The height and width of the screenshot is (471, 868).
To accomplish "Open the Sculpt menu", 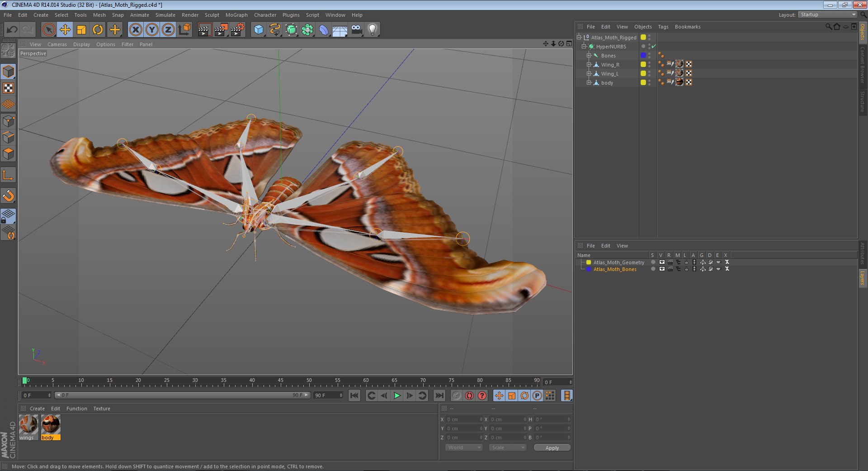I will point(212,15).
